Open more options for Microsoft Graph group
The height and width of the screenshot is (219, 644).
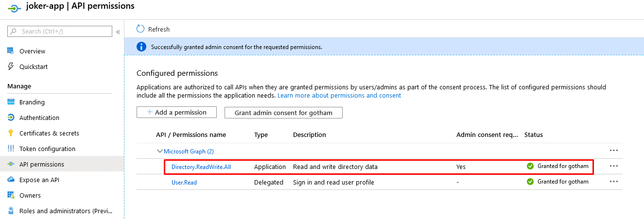point(614,151)
